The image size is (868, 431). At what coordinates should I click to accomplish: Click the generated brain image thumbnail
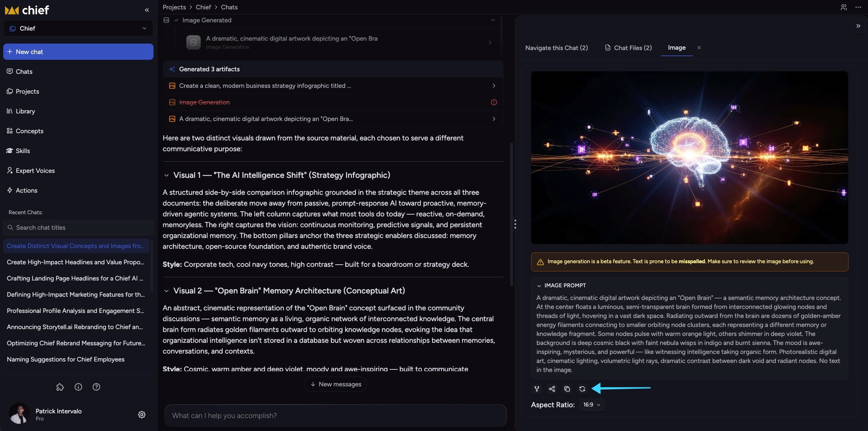click(689, 158)
